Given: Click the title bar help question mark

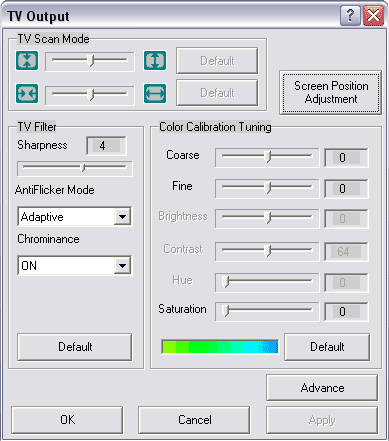Looking at the screenshot, I should 350,15.
